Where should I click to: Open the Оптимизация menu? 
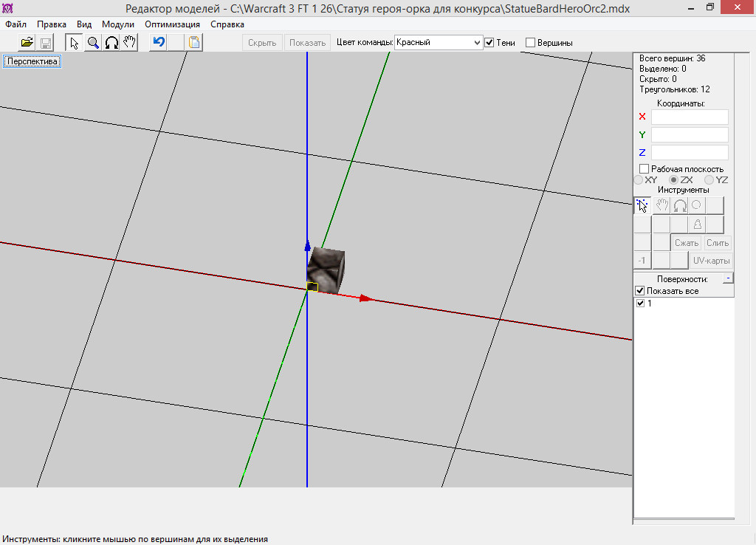(172, 24)
